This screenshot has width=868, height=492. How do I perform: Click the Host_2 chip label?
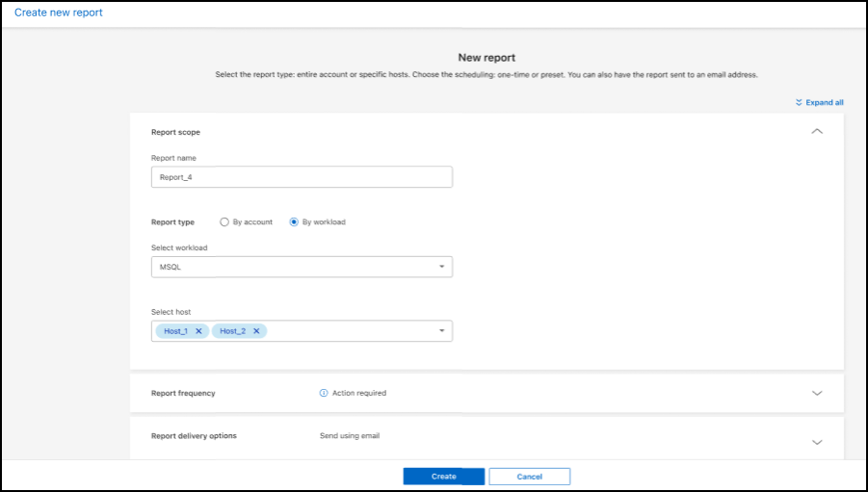[232, 331]
